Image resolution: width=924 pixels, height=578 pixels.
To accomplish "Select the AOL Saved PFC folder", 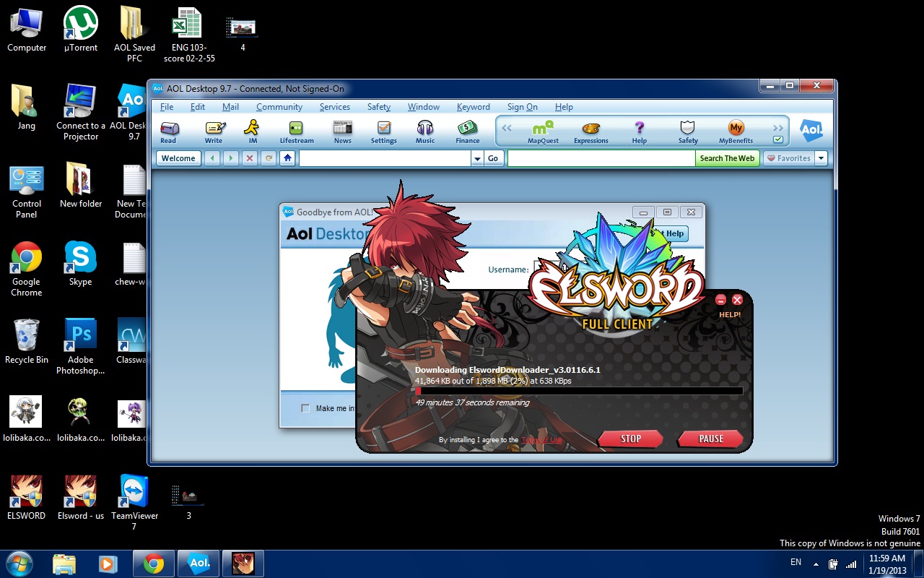I will (134, 35).
